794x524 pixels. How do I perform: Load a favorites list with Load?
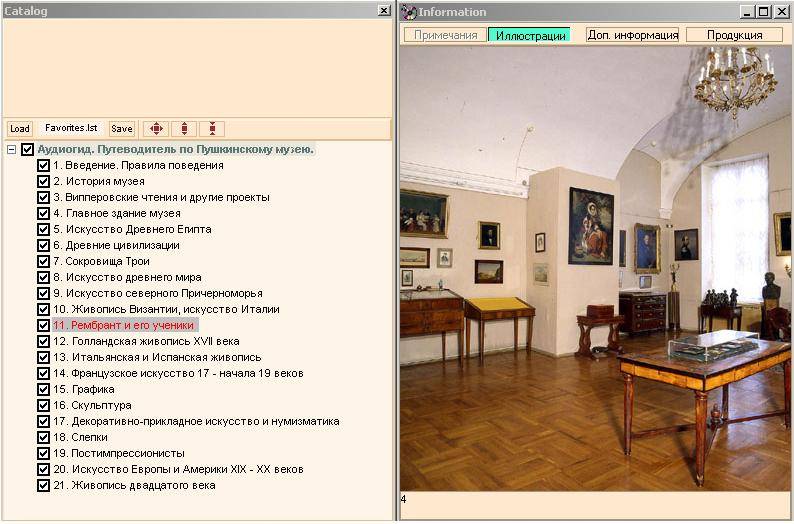click(20, 129)
